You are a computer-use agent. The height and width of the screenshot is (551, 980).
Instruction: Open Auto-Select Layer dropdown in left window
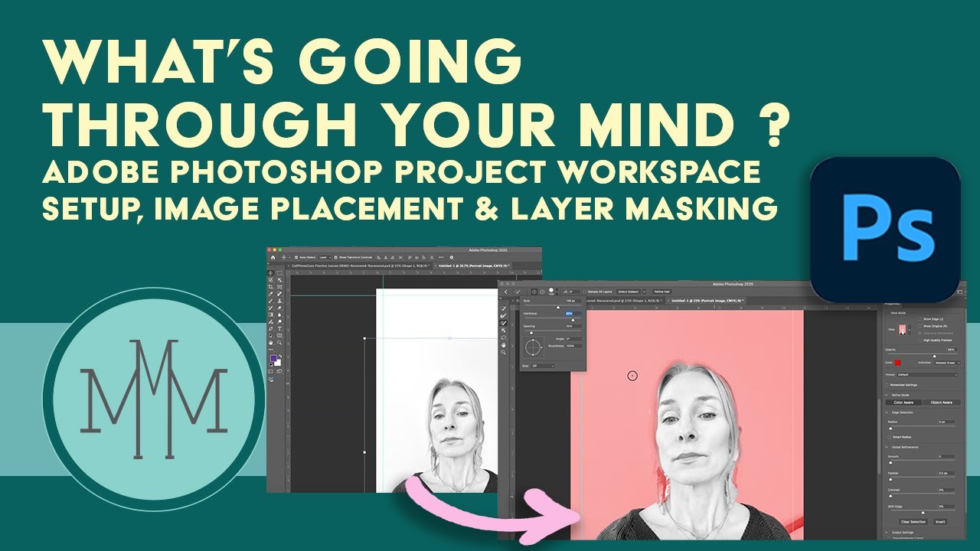(x=325, y=257)
